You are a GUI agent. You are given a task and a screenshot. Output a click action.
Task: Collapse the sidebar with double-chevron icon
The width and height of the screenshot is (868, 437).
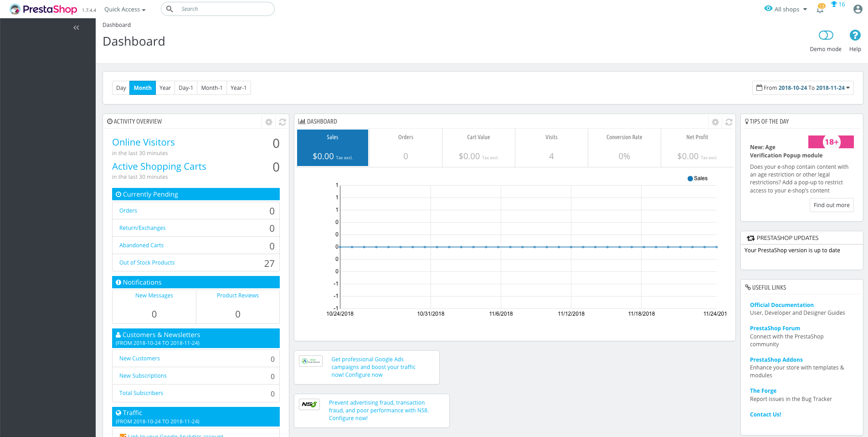pos(76,28)
